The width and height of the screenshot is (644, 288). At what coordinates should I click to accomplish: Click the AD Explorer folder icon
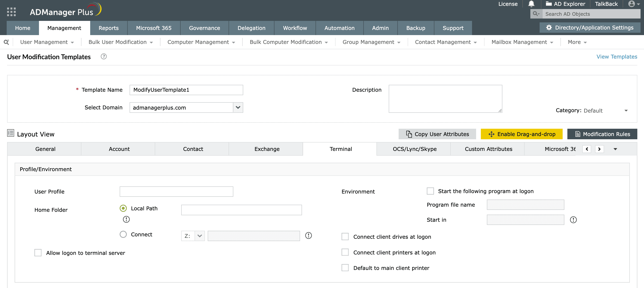point(549,4)
